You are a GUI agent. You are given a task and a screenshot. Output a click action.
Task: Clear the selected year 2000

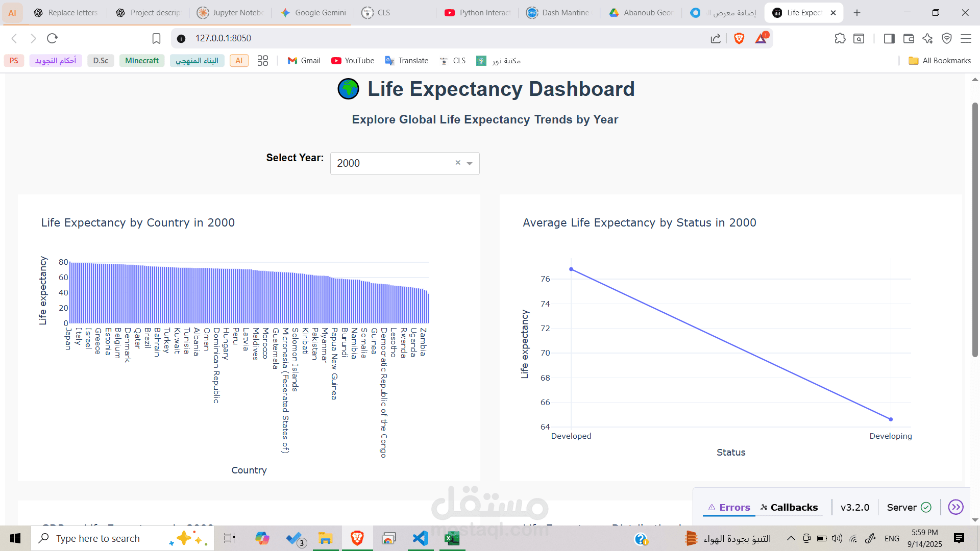[x=458, y=163]
